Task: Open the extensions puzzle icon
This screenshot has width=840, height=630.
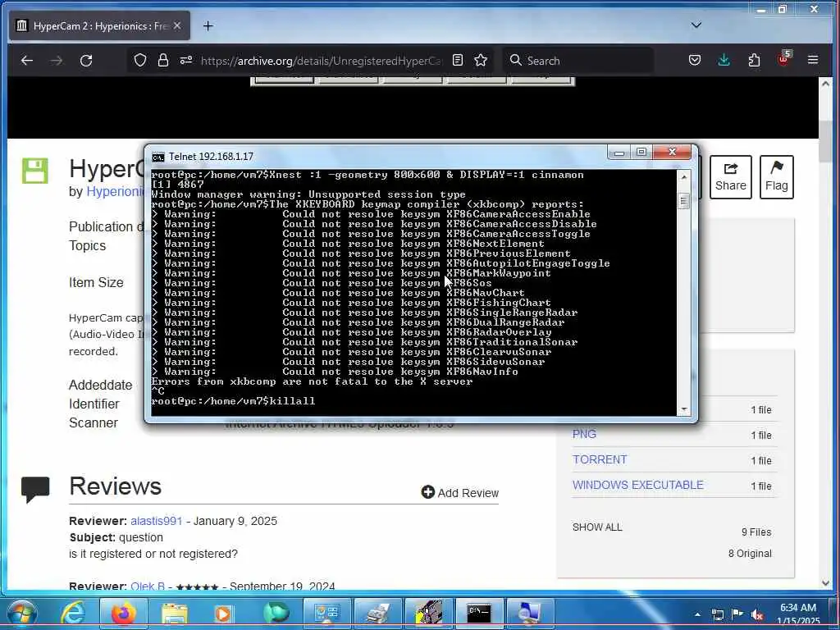Action: pyautogui.click(x=754, y=60)
